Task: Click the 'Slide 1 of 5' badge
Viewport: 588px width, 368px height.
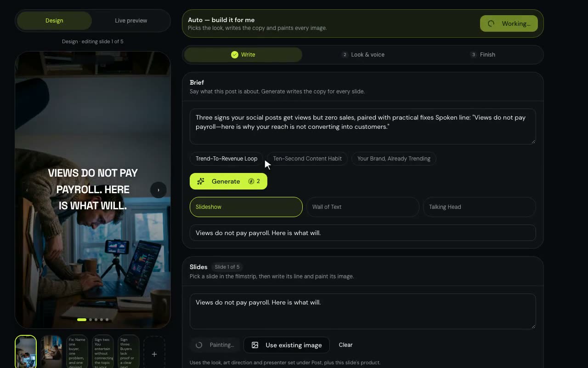Action: coord(227,267)
